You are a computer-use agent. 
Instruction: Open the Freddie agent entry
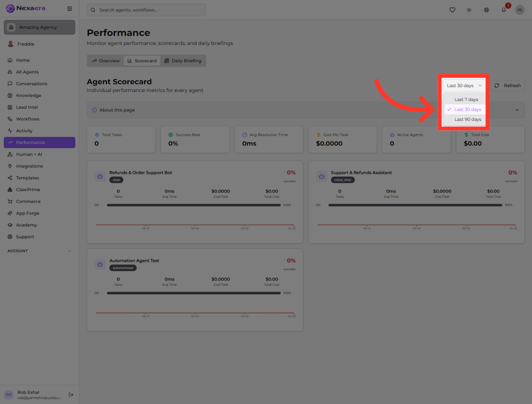(x=39, y=44)
